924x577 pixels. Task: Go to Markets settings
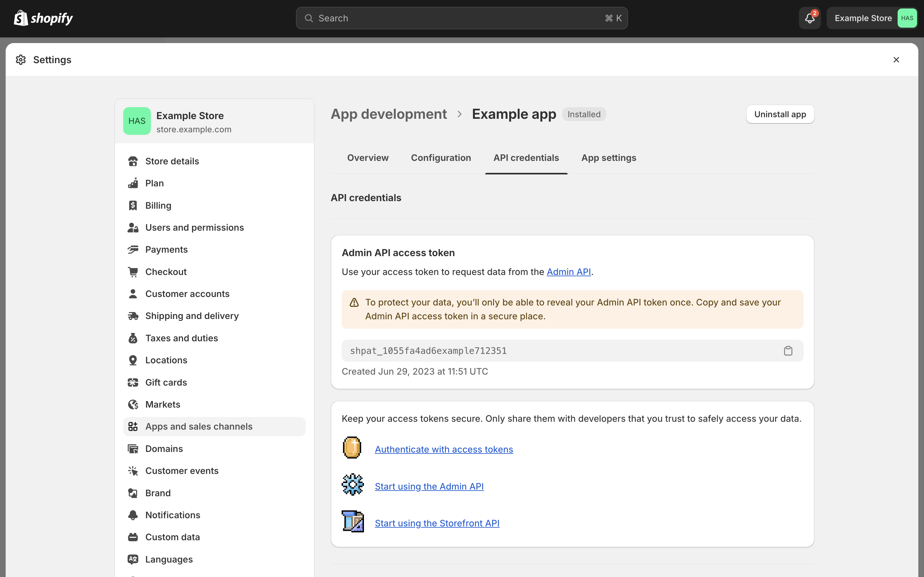click(214, 404)
